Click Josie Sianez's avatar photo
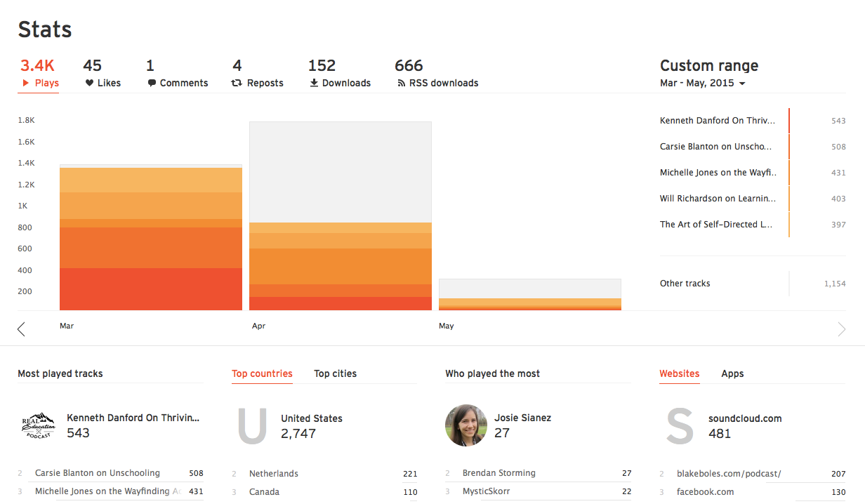 click(466, 425)
